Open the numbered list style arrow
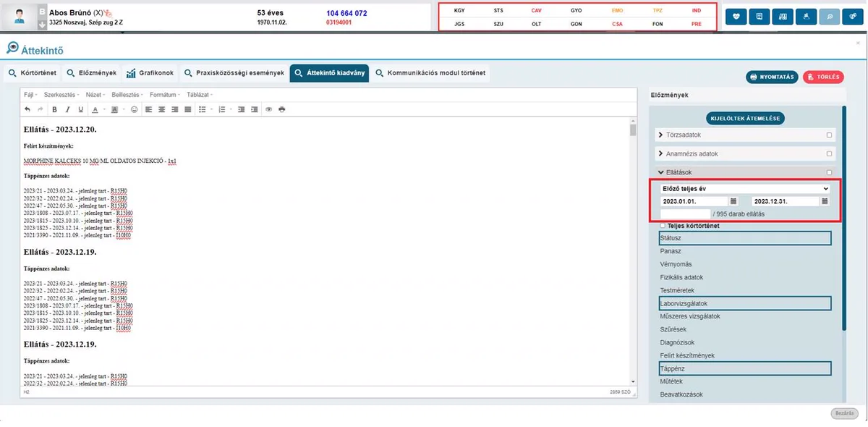This screenshot has width=868, height=427. pos(230,110)
